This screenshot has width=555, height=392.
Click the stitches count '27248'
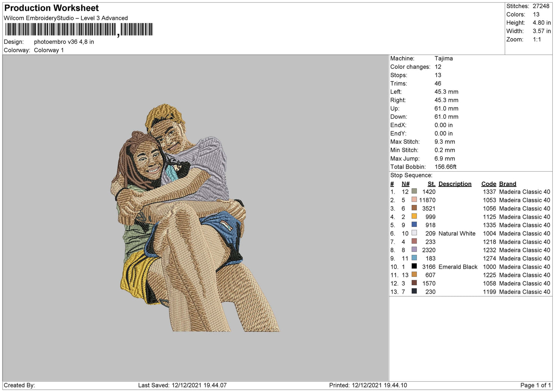pos(541,6)
